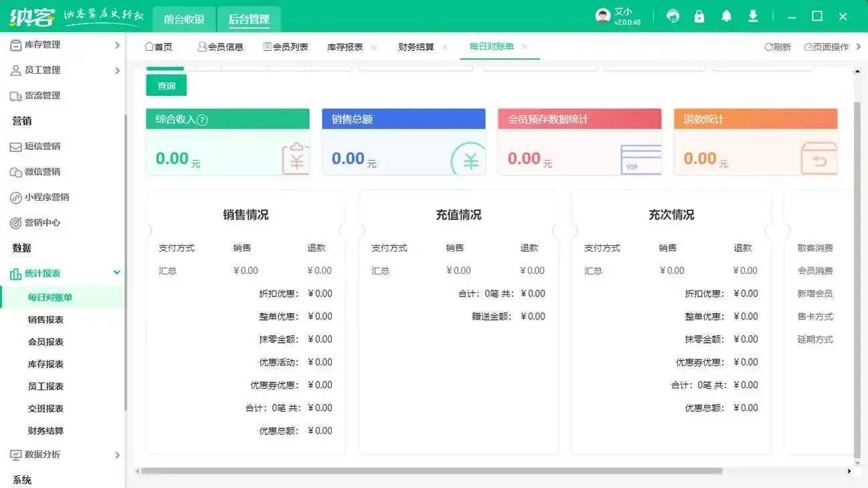Open 交班报表 in sidebar

(46, 408)
